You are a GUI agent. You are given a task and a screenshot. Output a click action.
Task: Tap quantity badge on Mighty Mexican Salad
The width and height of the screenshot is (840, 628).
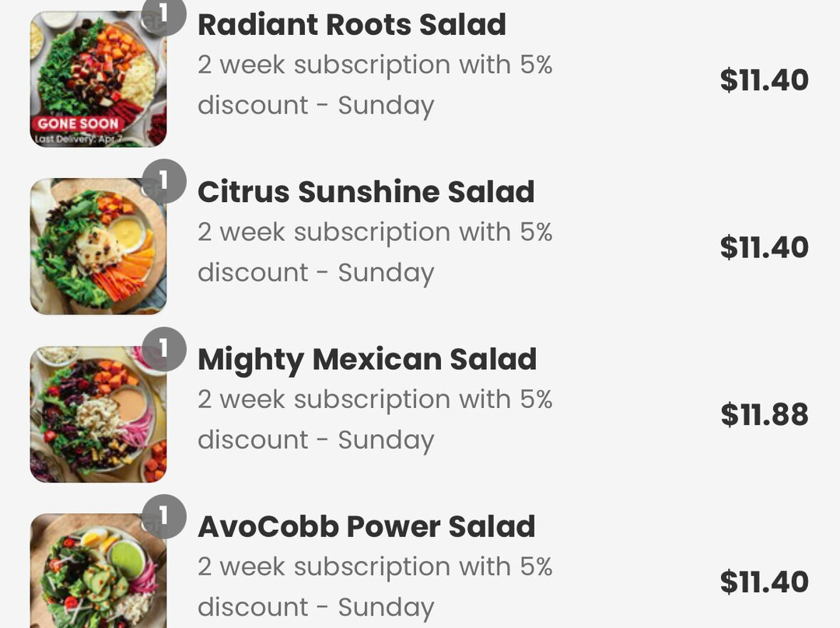click(x=164, y=349)
